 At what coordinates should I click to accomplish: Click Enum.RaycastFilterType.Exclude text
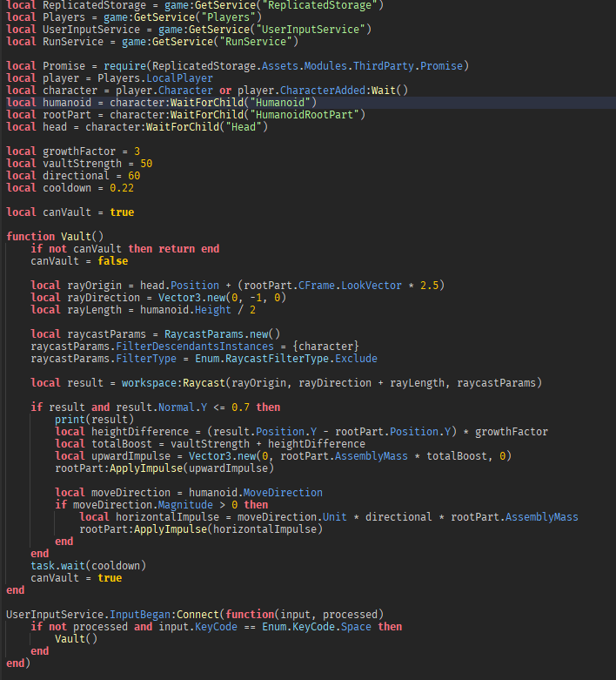tap(286, 359)
